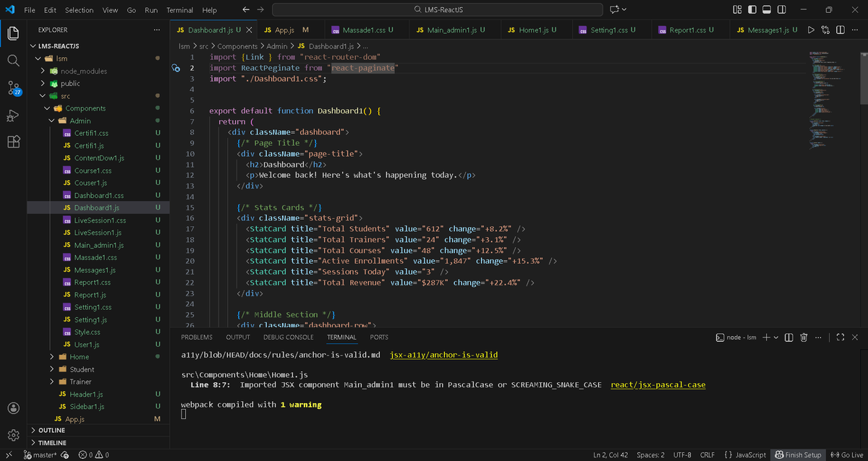Open Chat dropdown arrow in title bar
Image resolution: width=868 pixels, height=461 pixels.
click(x=624, y=10)
